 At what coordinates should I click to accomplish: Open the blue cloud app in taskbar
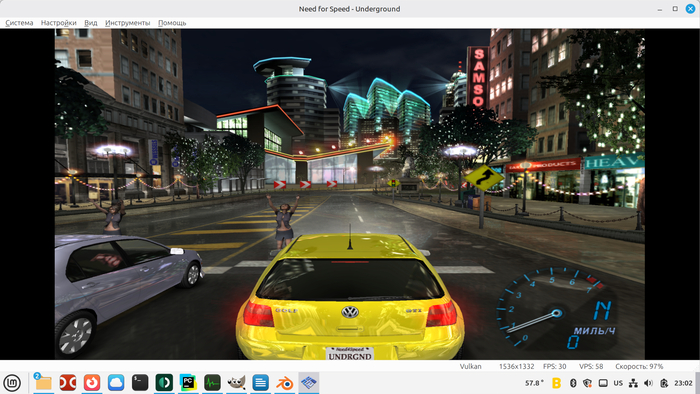point(116,383)
